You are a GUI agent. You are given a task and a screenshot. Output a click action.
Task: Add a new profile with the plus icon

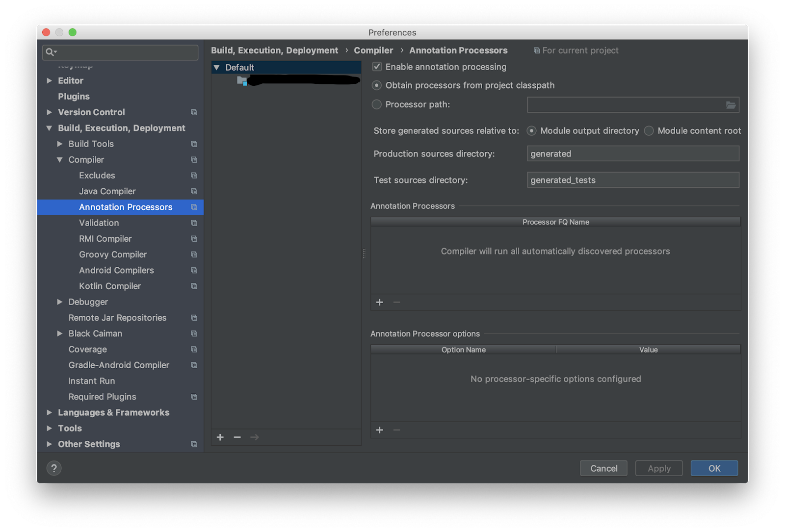tap(220, 437)
